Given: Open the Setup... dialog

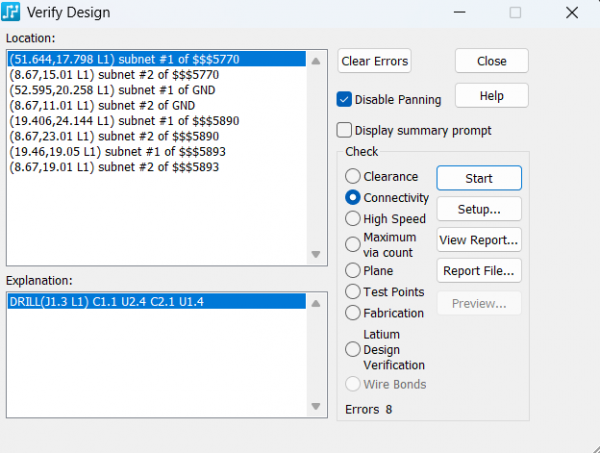Looking at the screenshot, I should 478,209.
